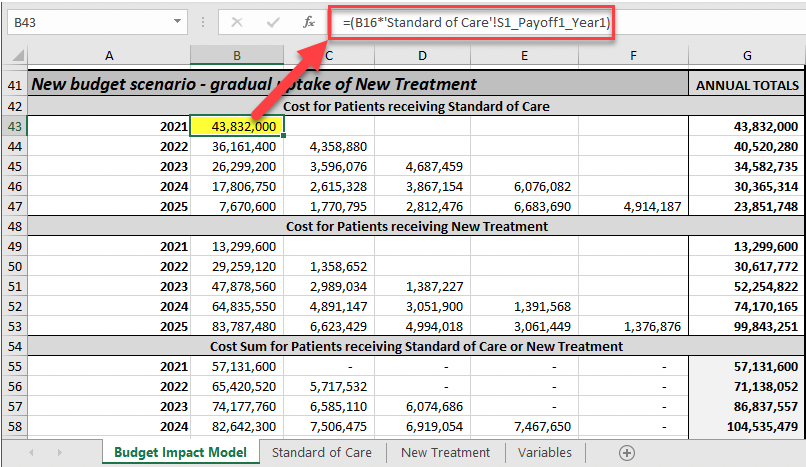806x467 pixels.
Task: Click the Cancel (X) formula bar icon
Action: coord(237,22)
